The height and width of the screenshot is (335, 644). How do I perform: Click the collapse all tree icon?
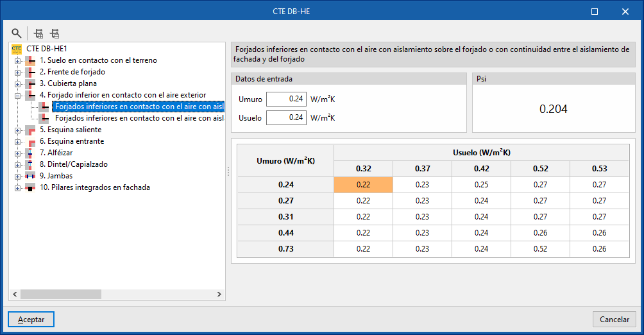point(55,33)
